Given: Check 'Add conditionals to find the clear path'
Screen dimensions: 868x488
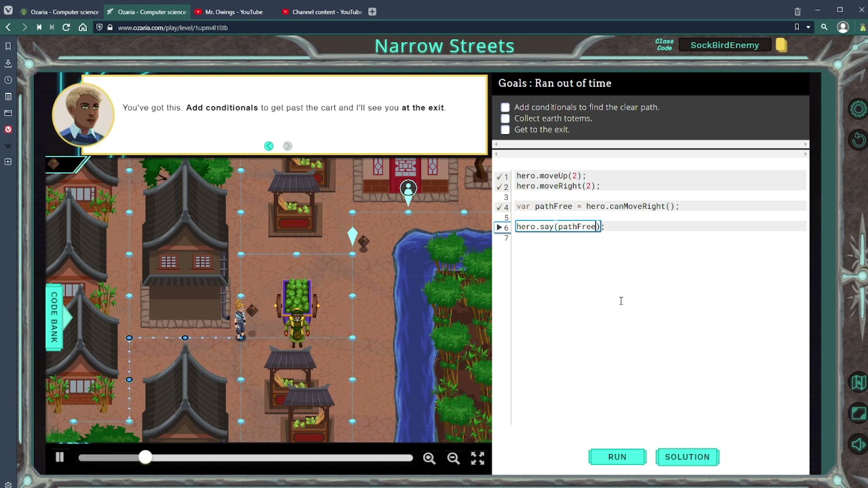Looking at the screenshot, I should tap(505, 107).
